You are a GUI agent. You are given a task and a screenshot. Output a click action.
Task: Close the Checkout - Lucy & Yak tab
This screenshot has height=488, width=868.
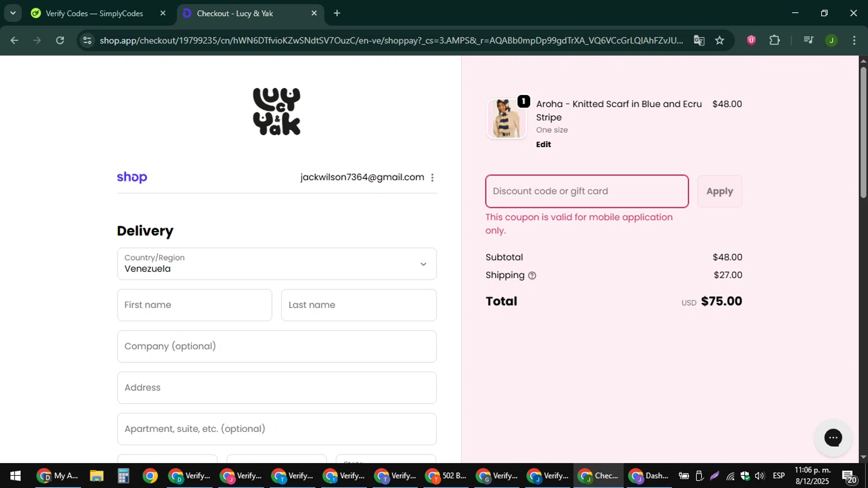[x=314, y=13]
